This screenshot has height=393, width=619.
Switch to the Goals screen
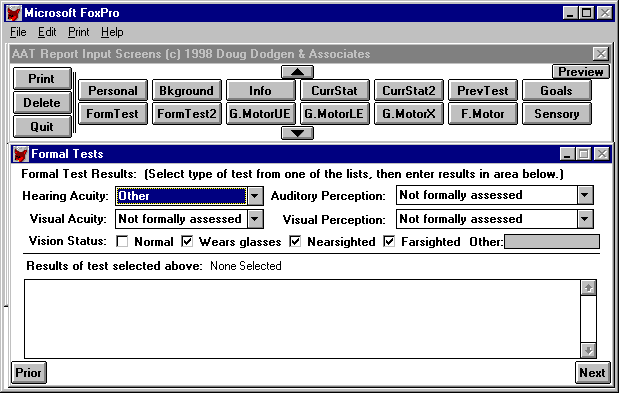point(557,90)
